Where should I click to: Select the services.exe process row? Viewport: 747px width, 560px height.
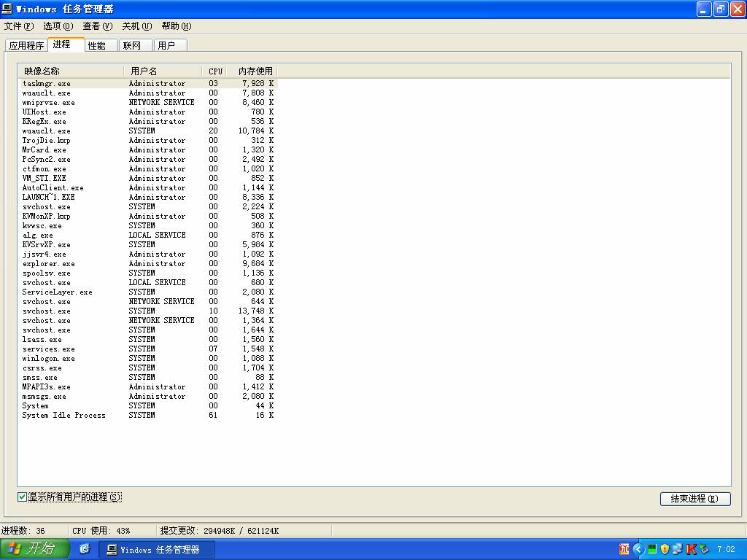tap(148, 349)
